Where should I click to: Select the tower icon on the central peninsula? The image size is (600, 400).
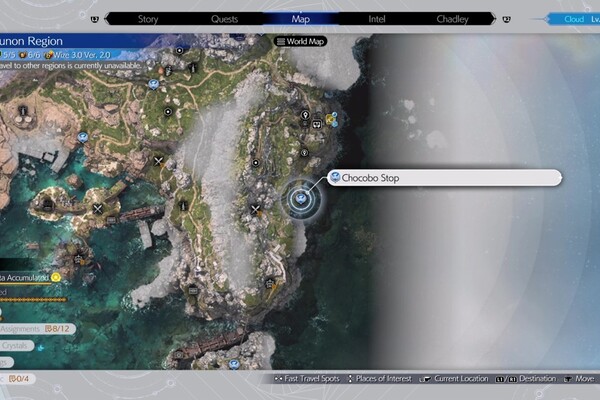tap(184, 206)
